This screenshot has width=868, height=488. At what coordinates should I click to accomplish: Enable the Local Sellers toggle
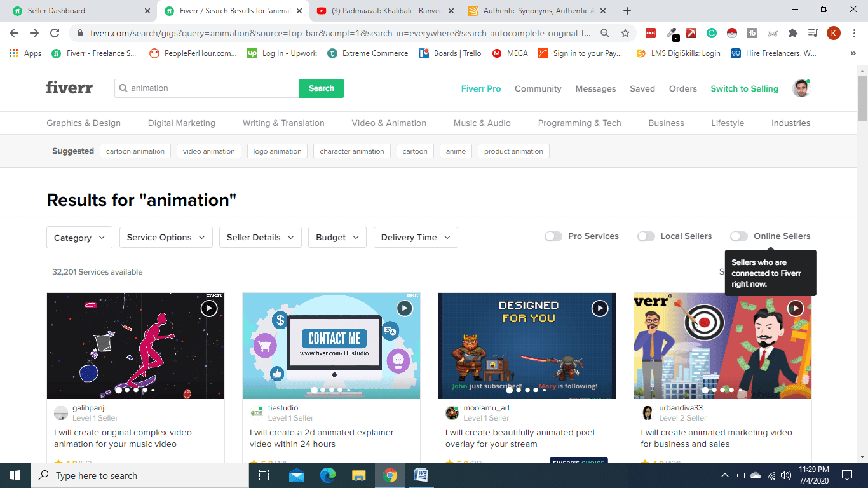[x=646, y=236]
